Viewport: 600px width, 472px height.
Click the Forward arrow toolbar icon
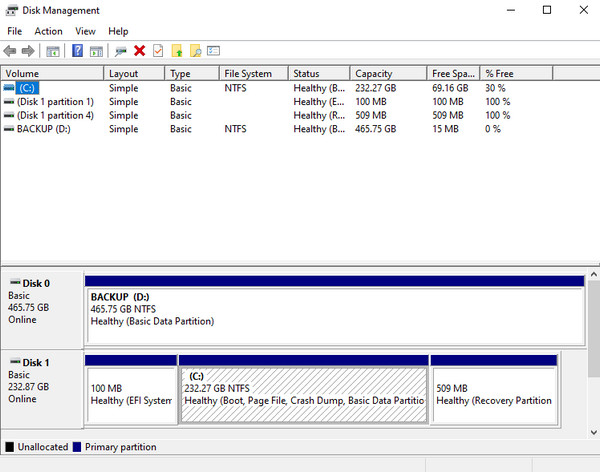28,51
